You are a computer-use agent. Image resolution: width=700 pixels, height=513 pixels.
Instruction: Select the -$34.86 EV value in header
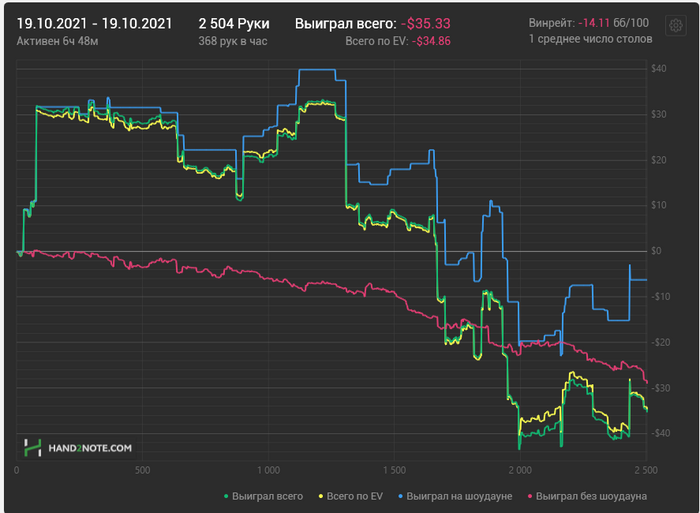[x=431, y=41]
